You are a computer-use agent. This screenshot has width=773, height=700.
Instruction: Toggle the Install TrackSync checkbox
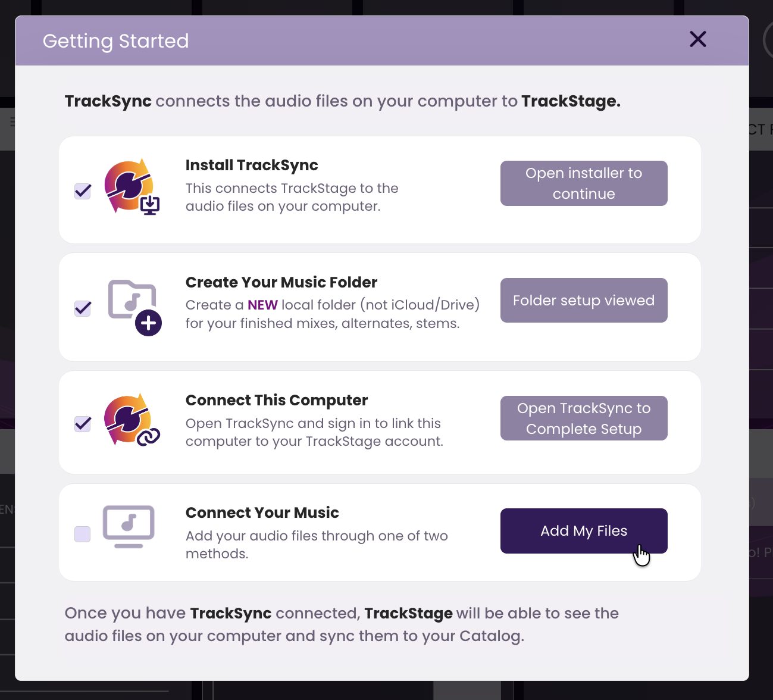tap(83, 191)
